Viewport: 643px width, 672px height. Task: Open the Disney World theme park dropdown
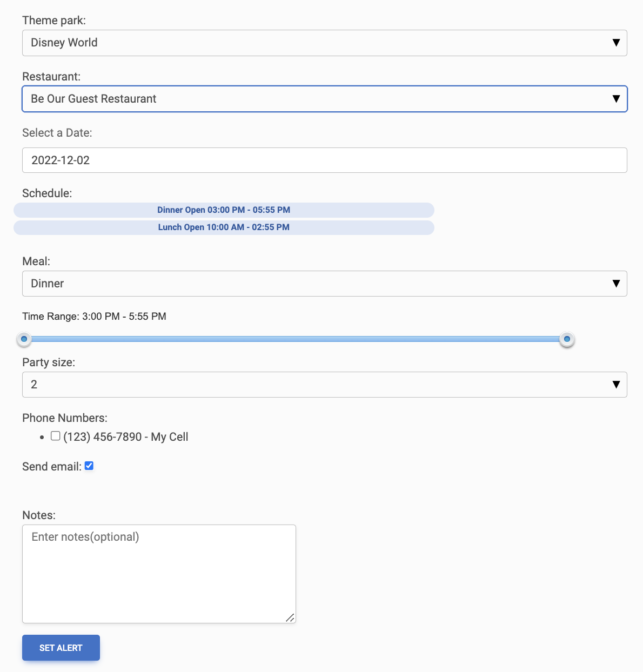[324, 43]
